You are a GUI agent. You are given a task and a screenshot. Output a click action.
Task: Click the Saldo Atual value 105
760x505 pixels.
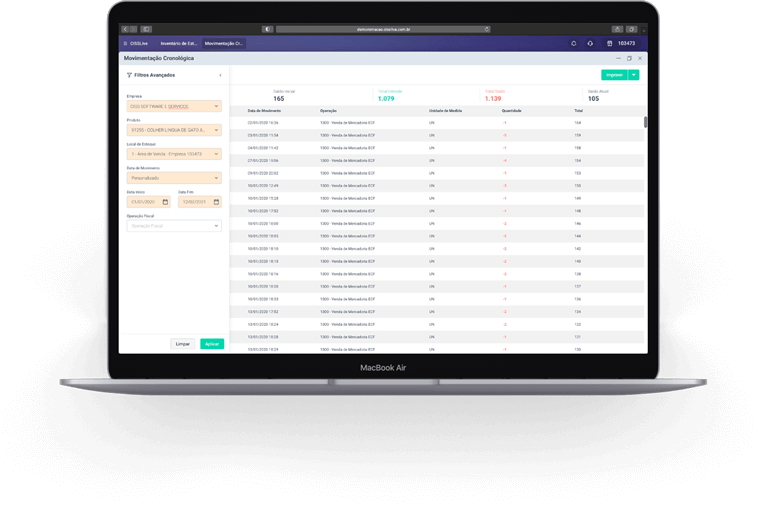594,99
